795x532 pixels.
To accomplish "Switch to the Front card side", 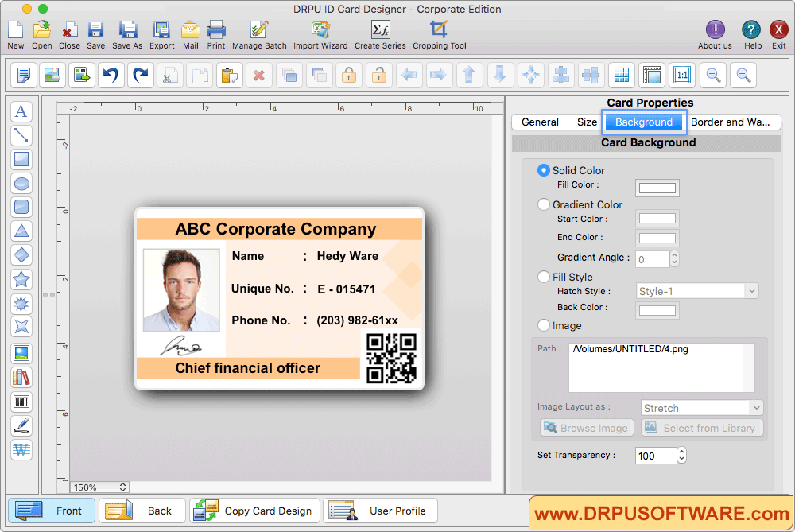I will coord(51,511).
